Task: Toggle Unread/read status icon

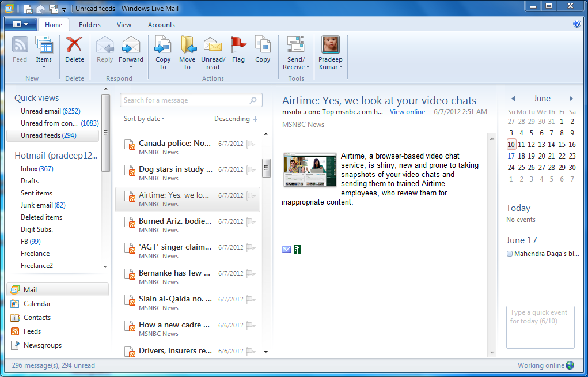Action: point(213,45)
